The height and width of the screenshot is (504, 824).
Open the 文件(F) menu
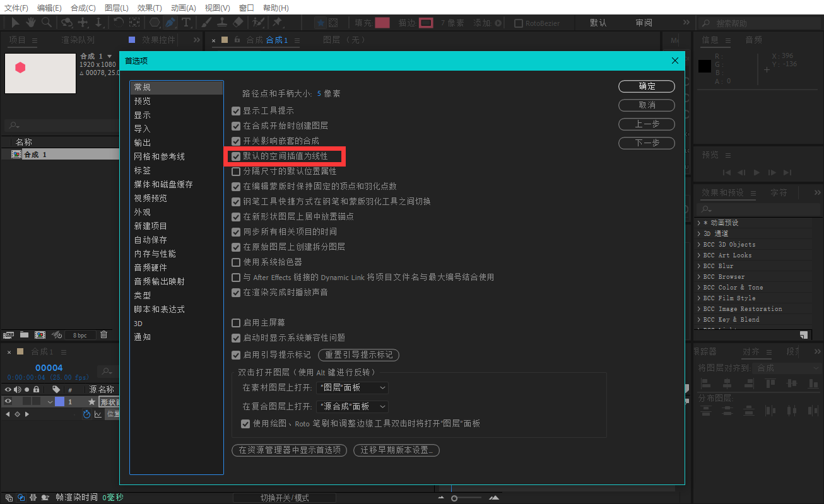pyautogui.click(x=16, y=8)
